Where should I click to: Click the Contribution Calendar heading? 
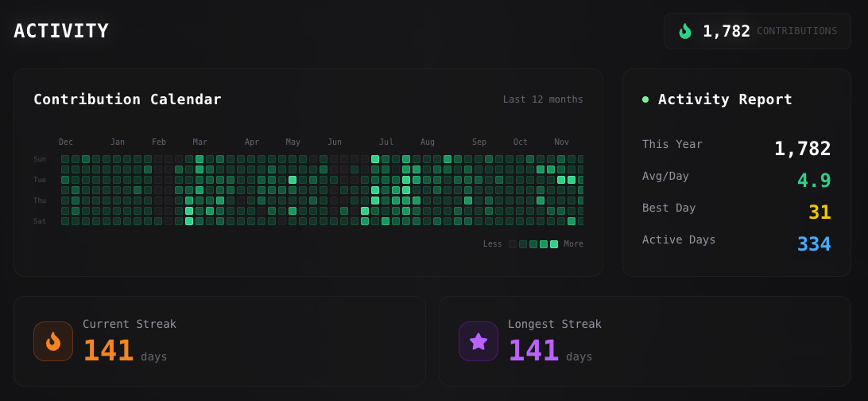pos(127,99)
